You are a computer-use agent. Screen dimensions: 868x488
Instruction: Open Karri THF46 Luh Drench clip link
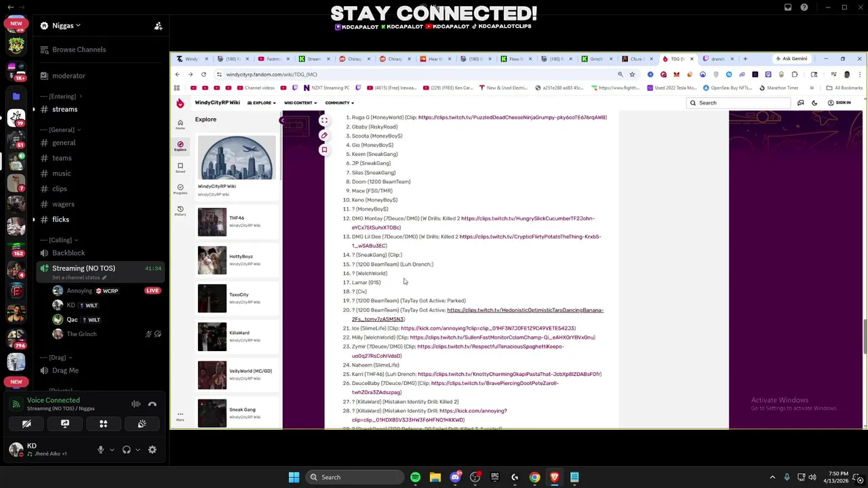[x=509, y=374]
